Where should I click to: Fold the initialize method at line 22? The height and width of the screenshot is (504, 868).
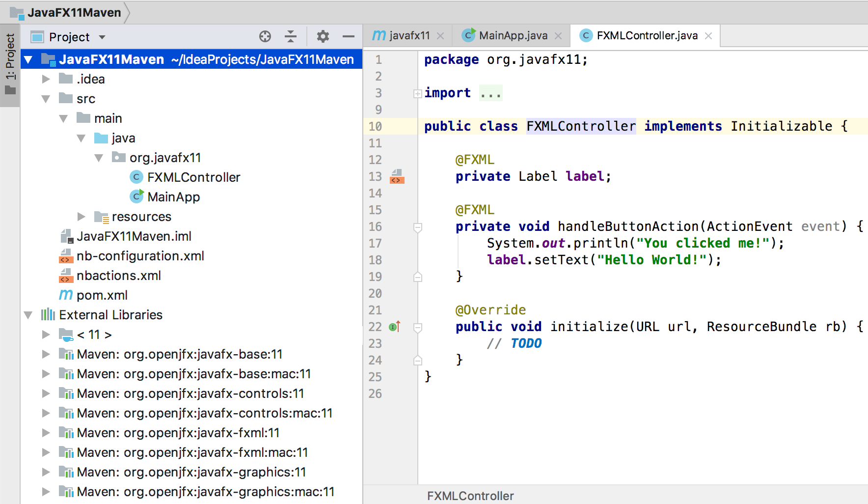click(x=418, y=327)
